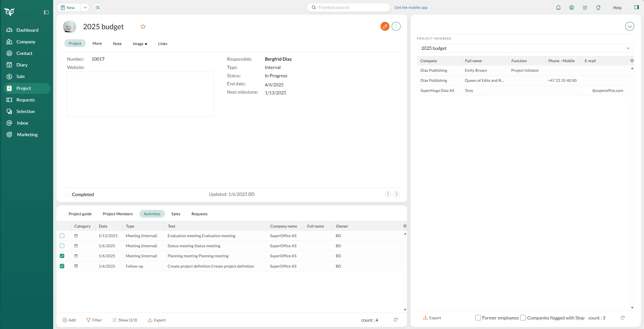Go to next project arrow
644x329 pixels.
click(396, 194)
